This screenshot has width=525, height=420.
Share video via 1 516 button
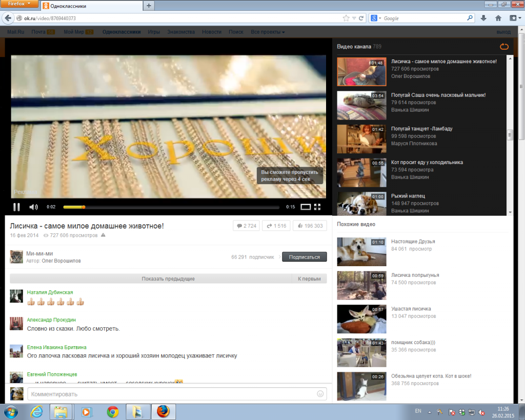coord(276,226)
